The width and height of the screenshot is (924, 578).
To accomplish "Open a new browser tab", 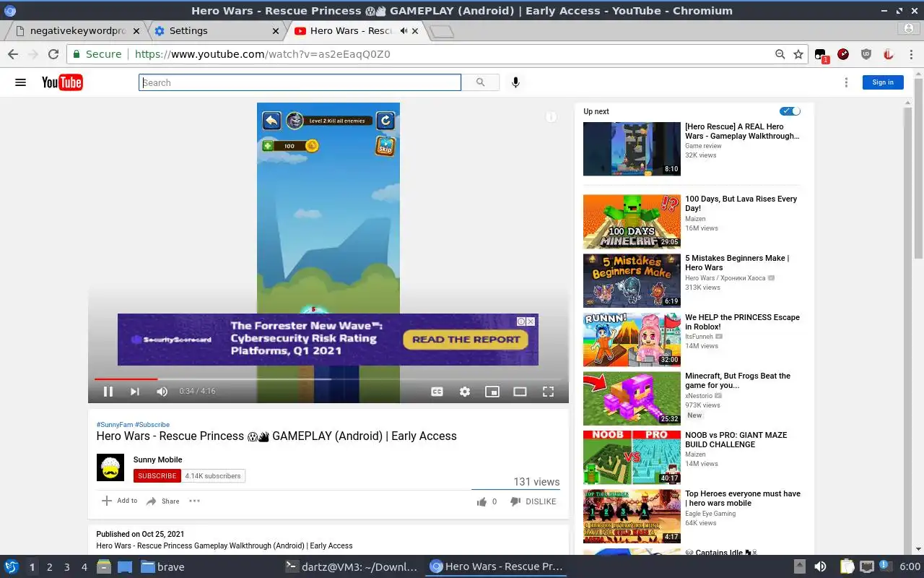I will click(x=441, y=31).
